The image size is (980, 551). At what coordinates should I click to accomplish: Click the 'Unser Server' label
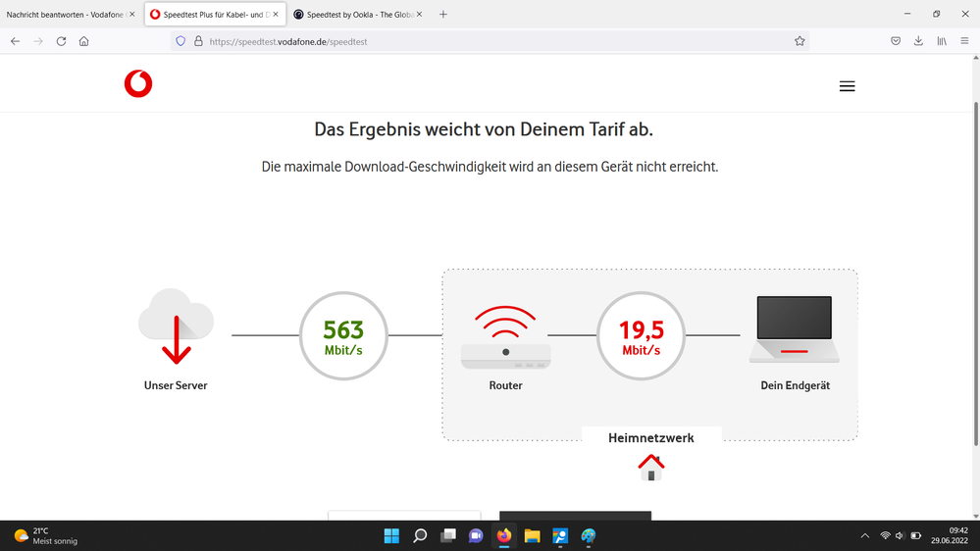(176, 385)
